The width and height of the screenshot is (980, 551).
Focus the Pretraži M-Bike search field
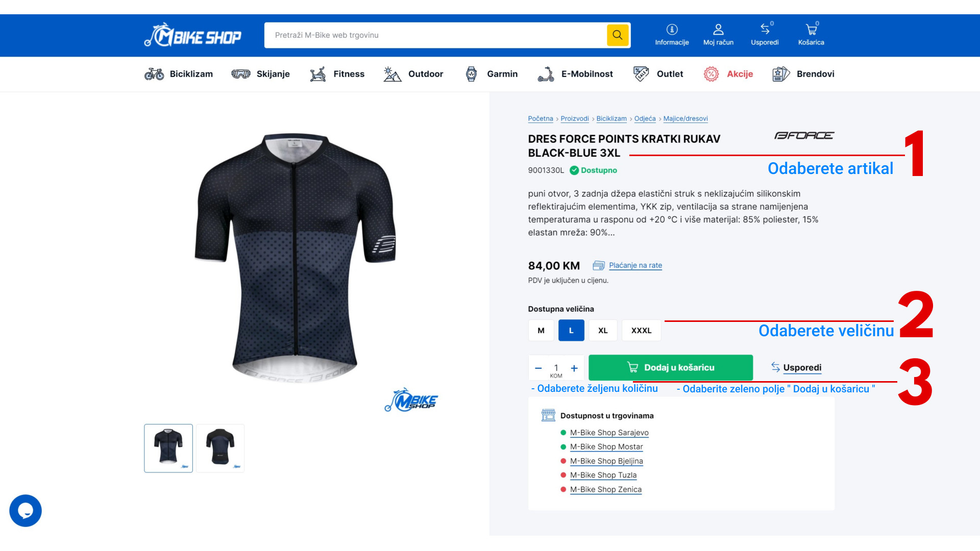click(435, 35)
